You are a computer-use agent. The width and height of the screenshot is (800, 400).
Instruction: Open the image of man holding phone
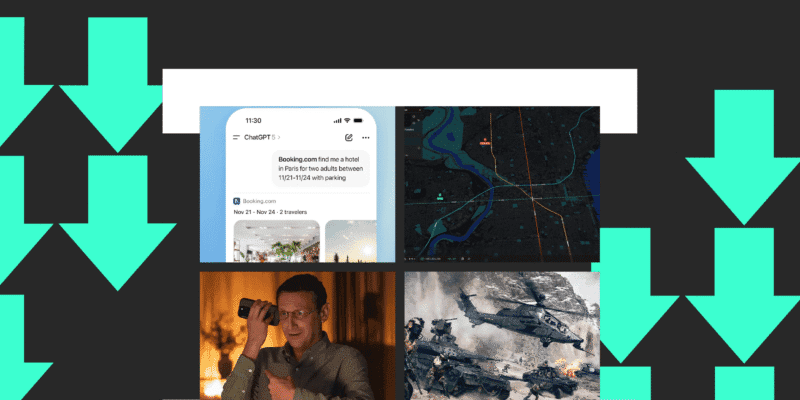click(x=297, y=336)
